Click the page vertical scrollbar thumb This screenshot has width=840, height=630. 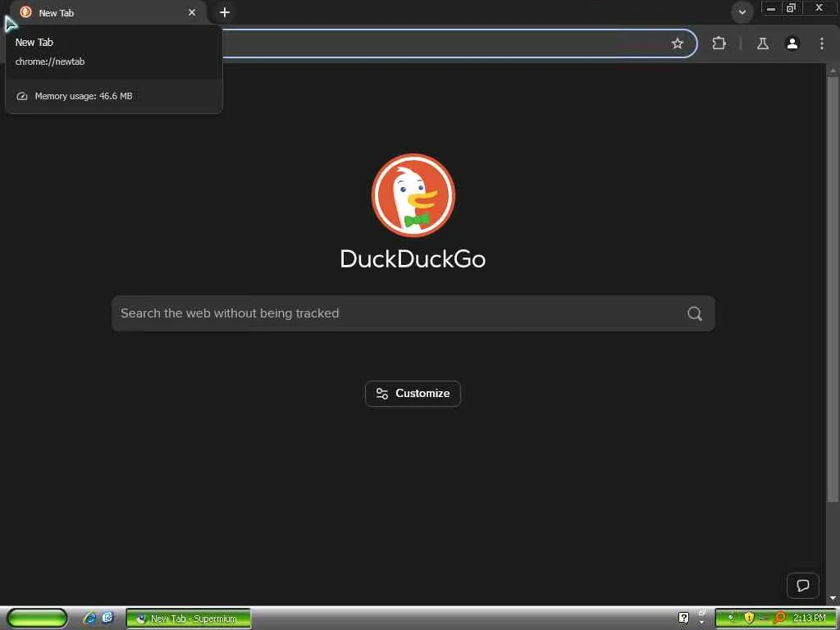[832, 290]
